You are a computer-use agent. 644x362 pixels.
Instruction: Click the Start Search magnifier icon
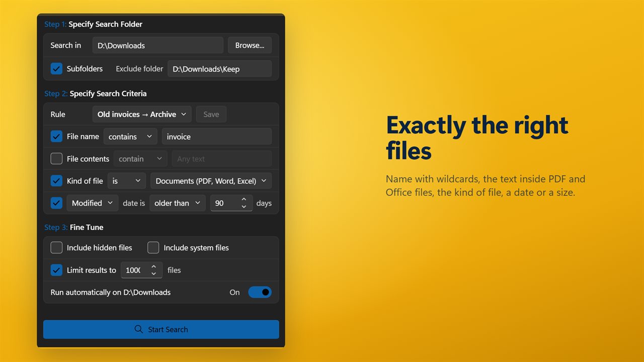(x=139, y=329)
